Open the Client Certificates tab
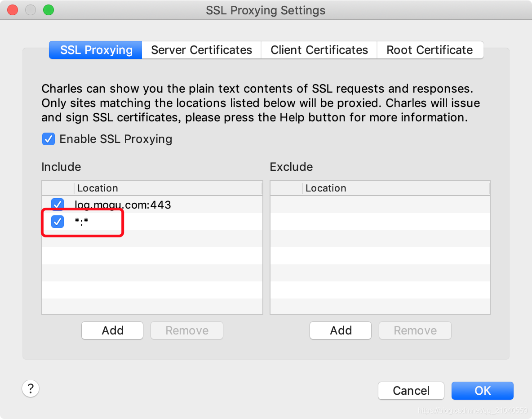 point(319,50)
